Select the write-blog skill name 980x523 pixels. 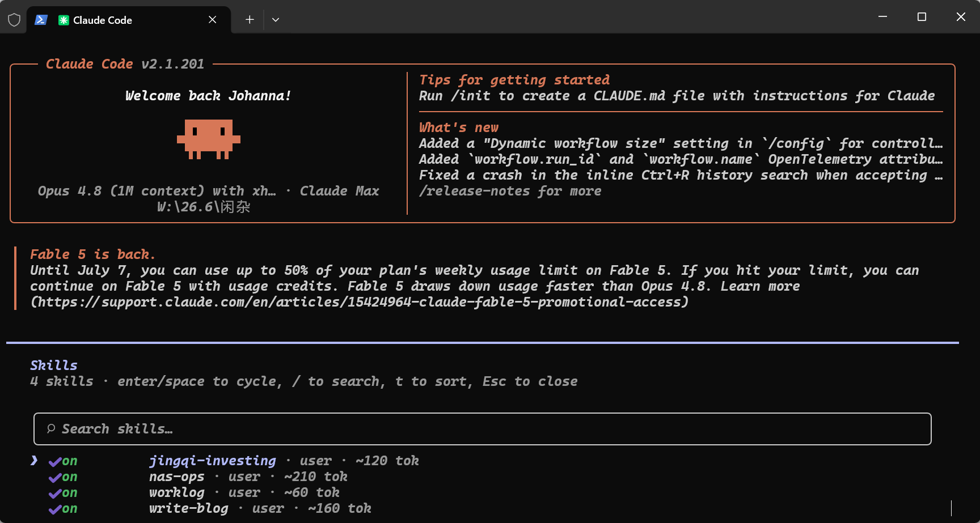[x=189, y=509]
